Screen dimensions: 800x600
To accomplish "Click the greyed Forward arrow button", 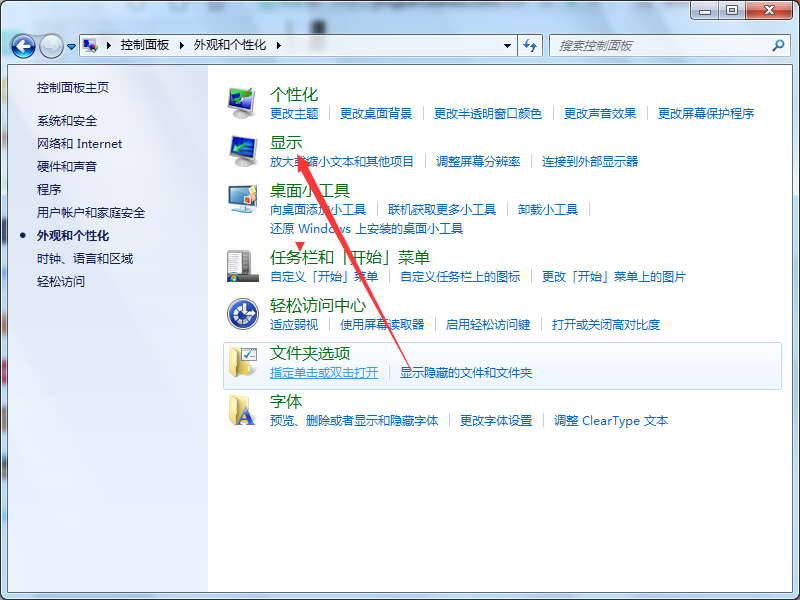I will click(x=51, y=46).
